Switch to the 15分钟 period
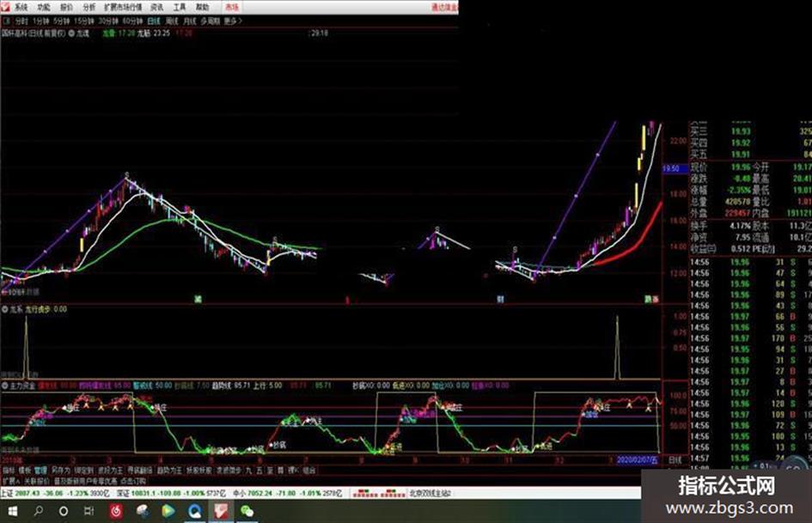This screenshot has height=523, width=812. tap(83, 21)
